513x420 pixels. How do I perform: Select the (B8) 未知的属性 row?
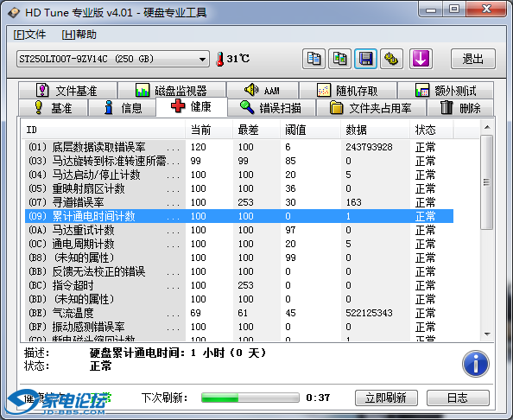click(x=239, y=258)
